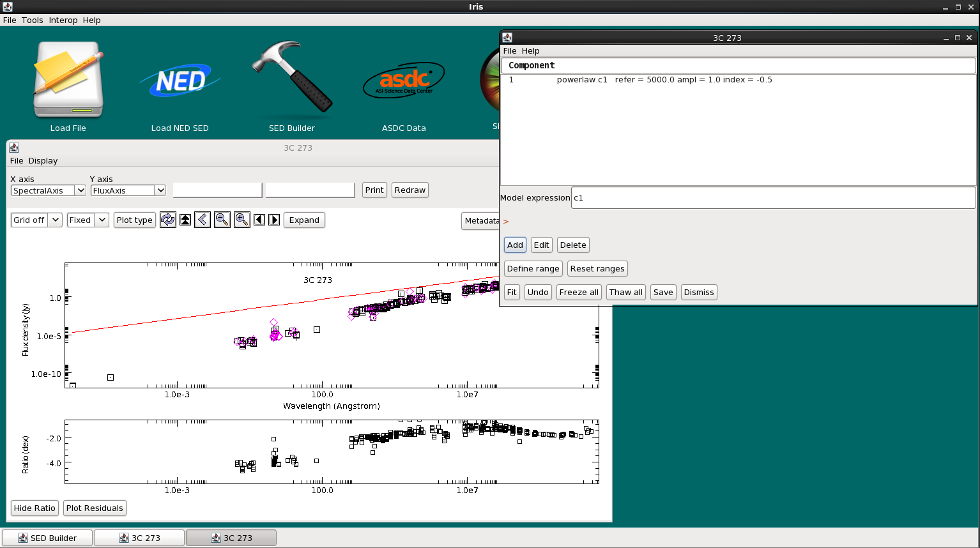
Task: Click Freeze all button
Action: click(x=579, y=292)
